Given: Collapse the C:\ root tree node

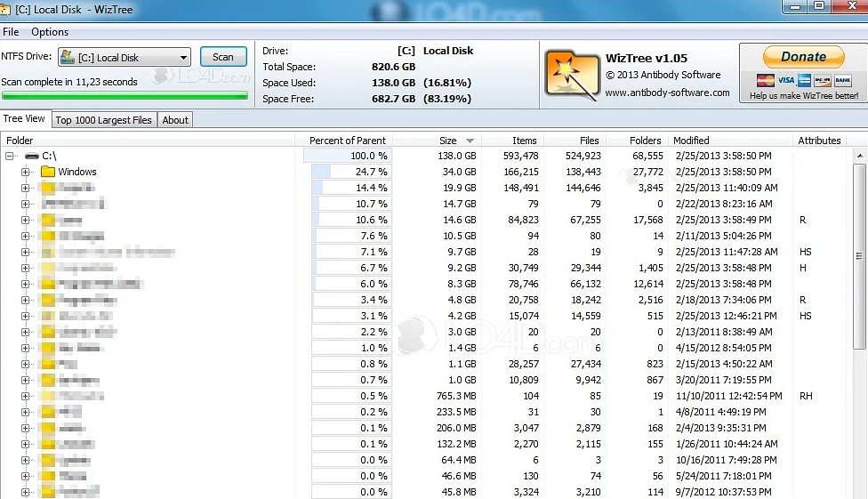Looking at the screenshot, I should click(10, 156).
